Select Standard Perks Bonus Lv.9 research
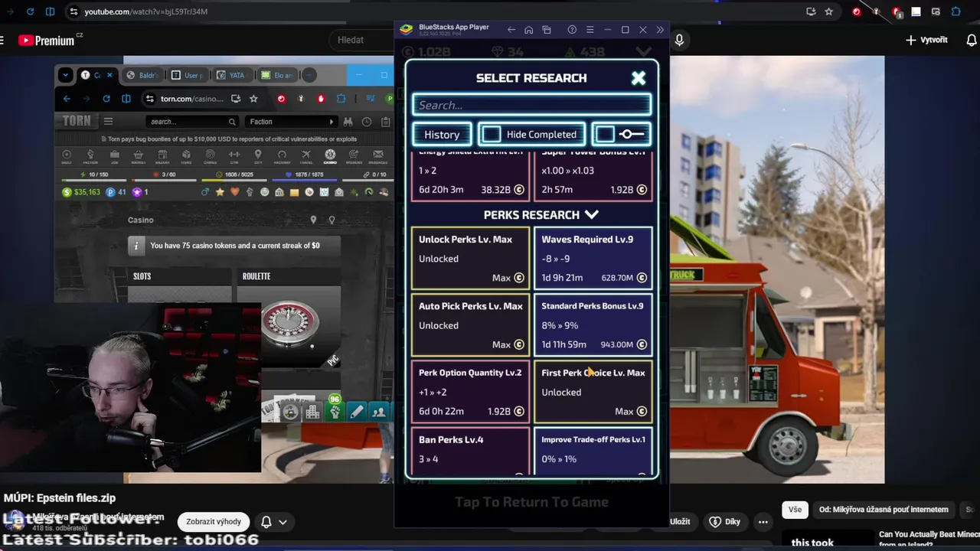Screen dimensions: 980x551 593,325
